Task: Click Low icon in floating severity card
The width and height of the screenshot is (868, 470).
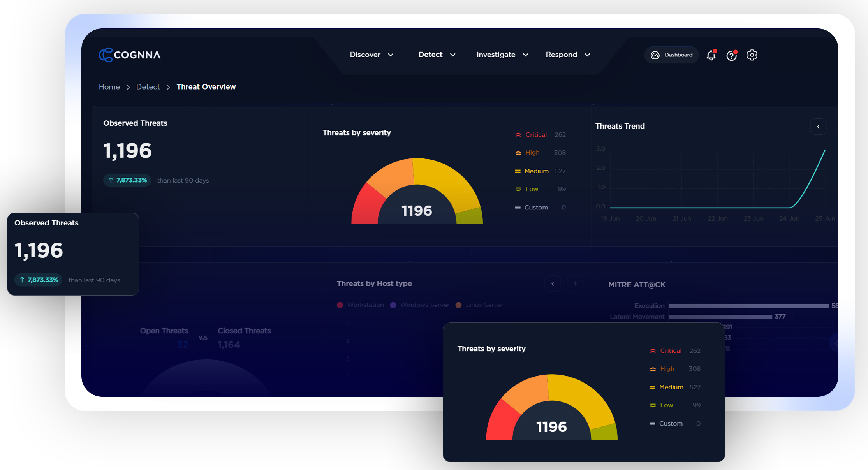Action: pyautogui.click(x=653, y=405)
